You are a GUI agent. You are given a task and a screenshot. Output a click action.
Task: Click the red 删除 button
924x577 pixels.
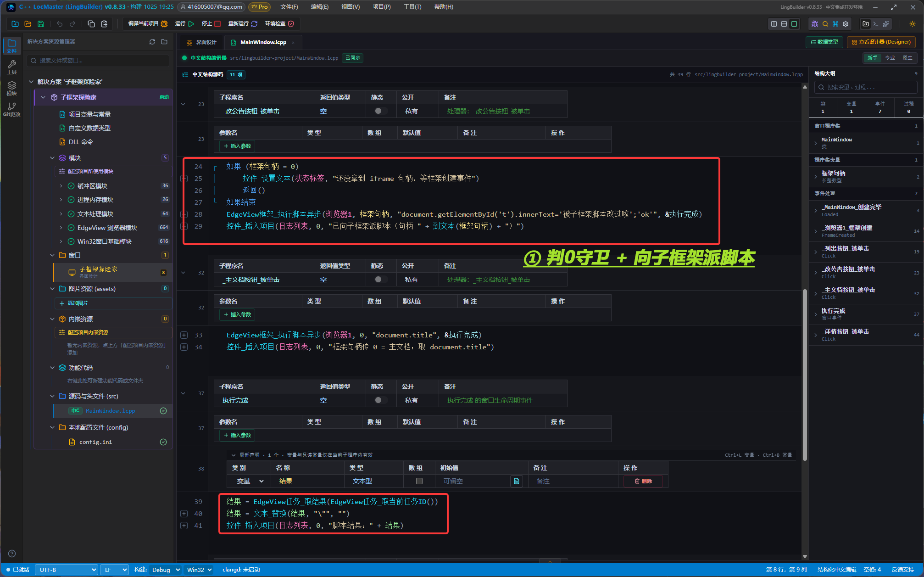click(x=643, y=481)
